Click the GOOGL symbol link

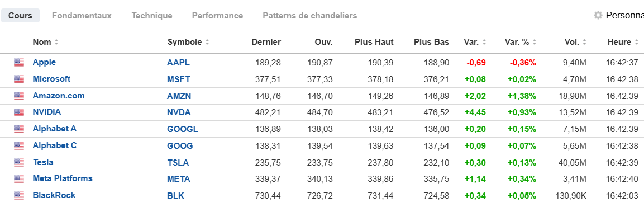182,129
